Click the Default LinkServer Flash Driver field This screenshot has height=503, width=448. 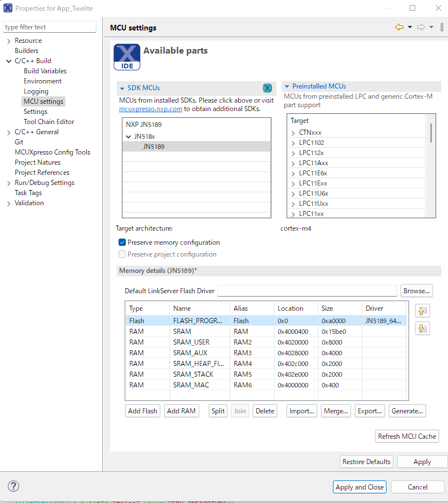307,291
